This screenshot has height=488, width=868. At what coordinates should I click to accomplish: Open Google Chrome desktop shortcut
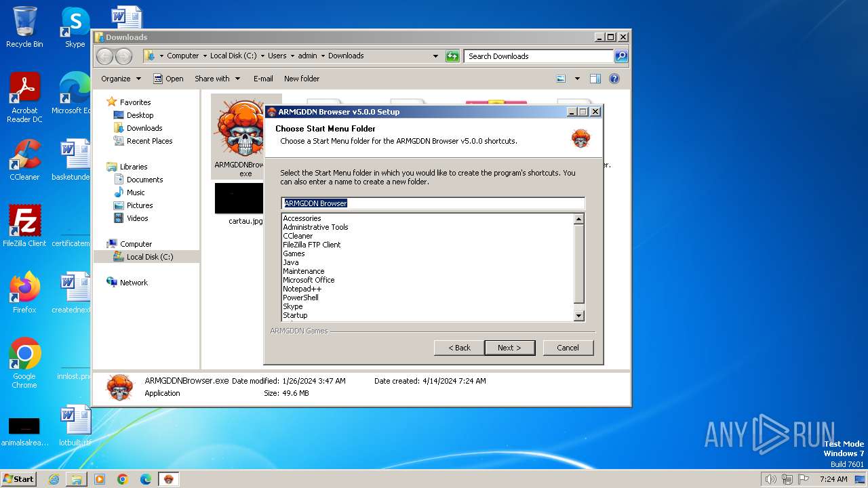tap(24, 363)
